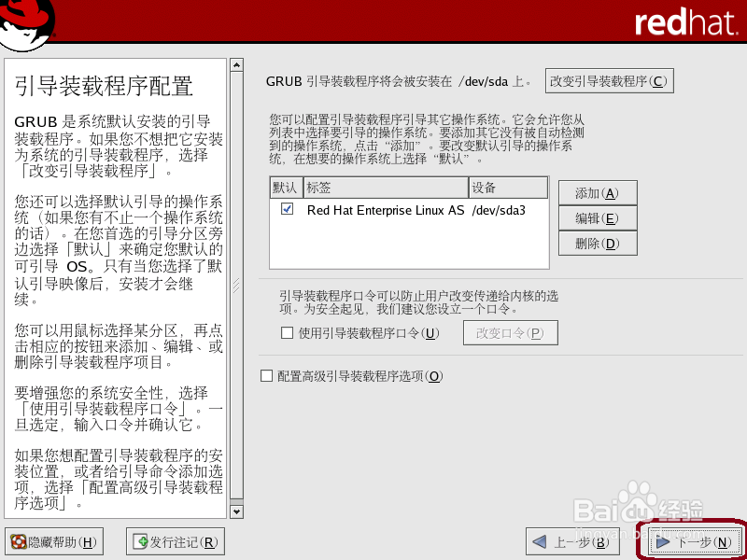Screen dimensions: 747x560
Task: Go to next step with 下一步(N)
Action: 693,542
